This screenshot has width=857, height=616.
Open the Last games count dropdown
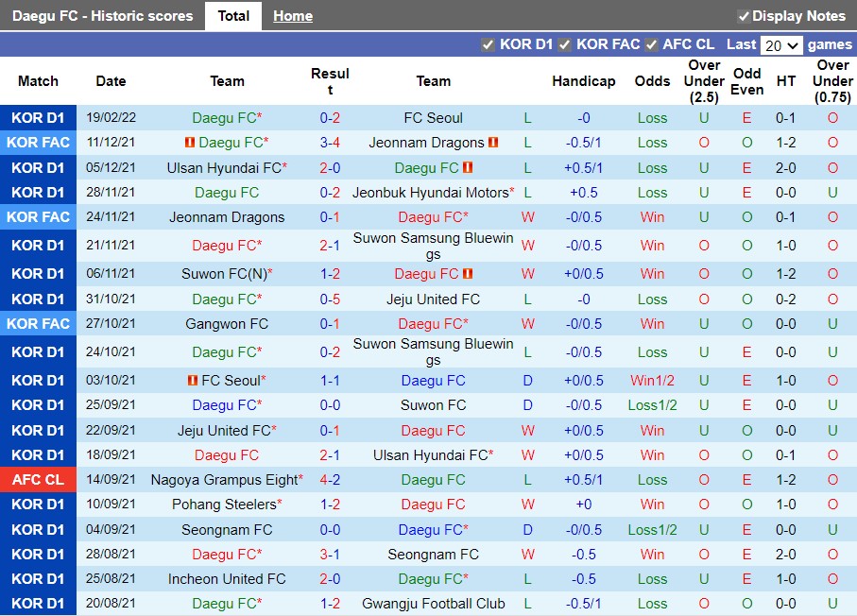782,43
